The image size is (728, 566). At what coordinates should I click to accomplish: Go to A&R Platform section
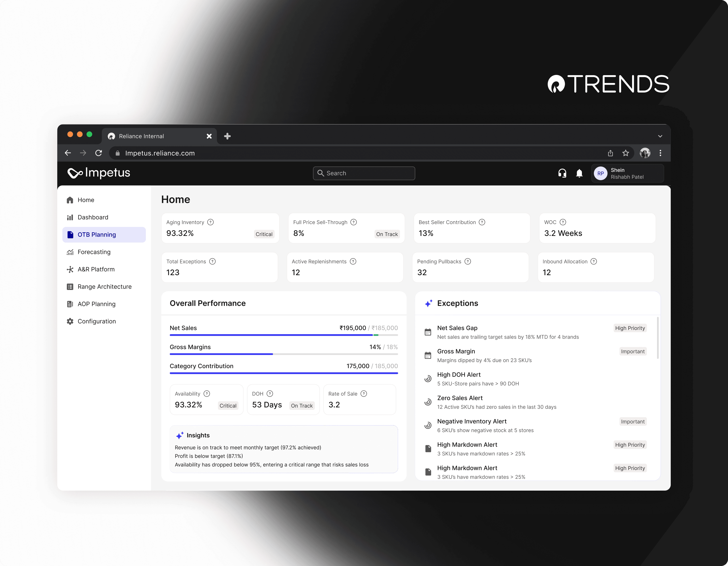click(x=96, y=269)
